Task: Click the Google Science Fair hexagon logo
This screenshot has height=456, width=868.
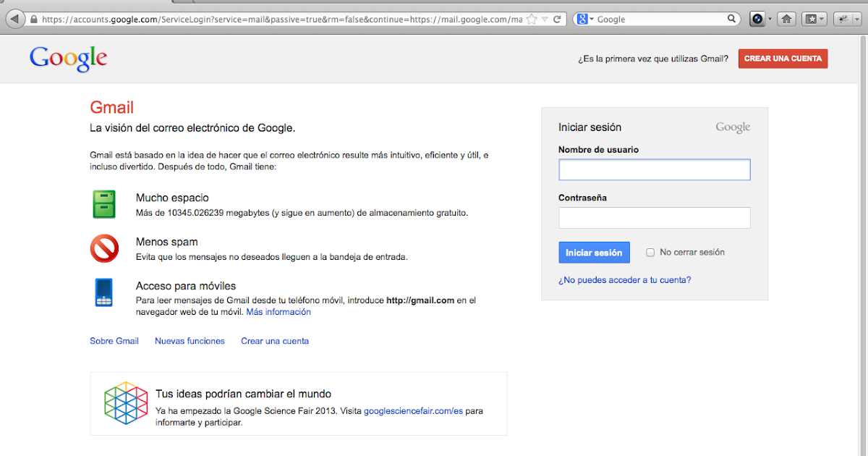Action: pos(126,403)
